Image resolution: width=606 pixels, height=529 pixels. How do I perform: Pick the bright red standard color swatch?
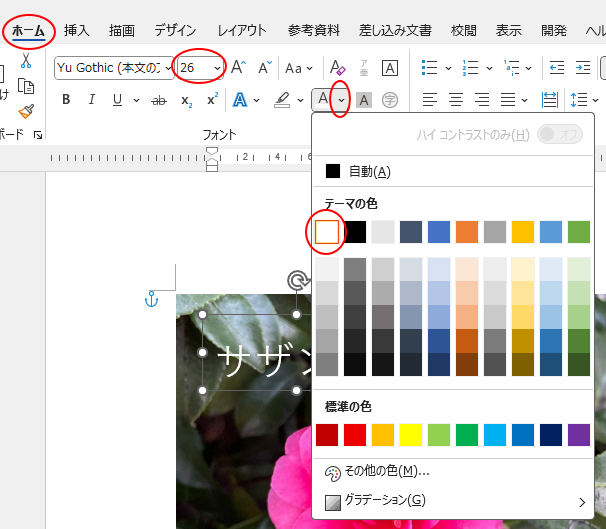click(x=355, y=435)
